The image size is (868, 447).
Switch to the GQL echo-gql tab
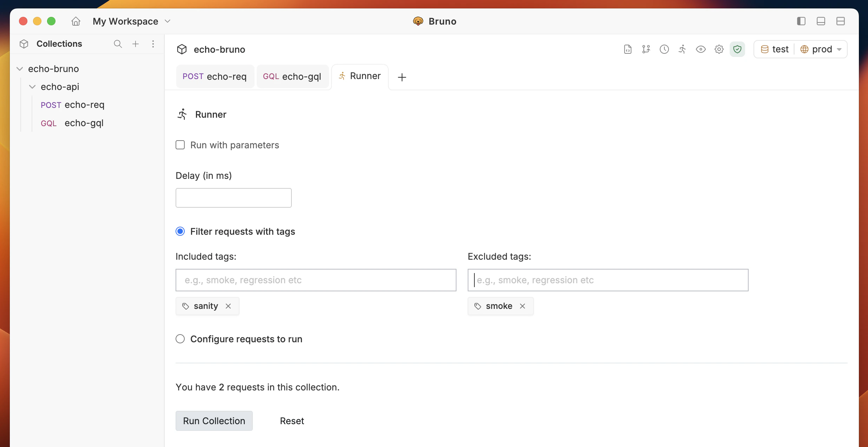(292, 77)
